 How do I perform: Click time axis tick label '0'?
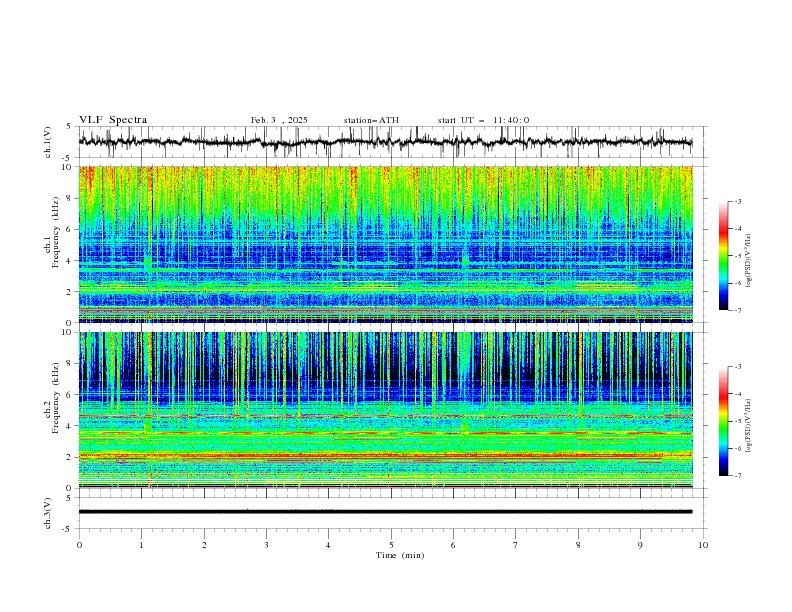pos(79,545)
